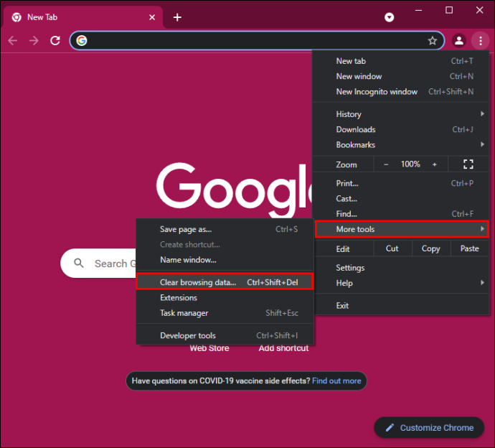Expand the History submenu

point(401,114)
